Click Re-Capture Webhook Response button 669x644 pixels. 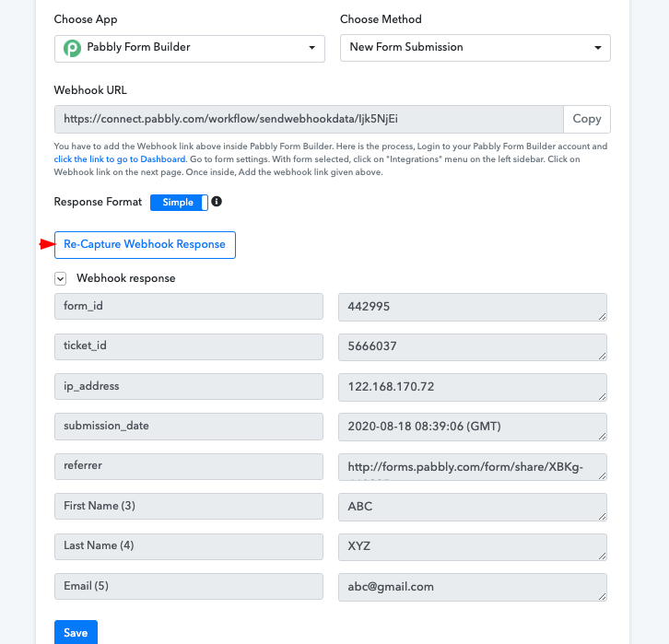click(x=145, y=245)
